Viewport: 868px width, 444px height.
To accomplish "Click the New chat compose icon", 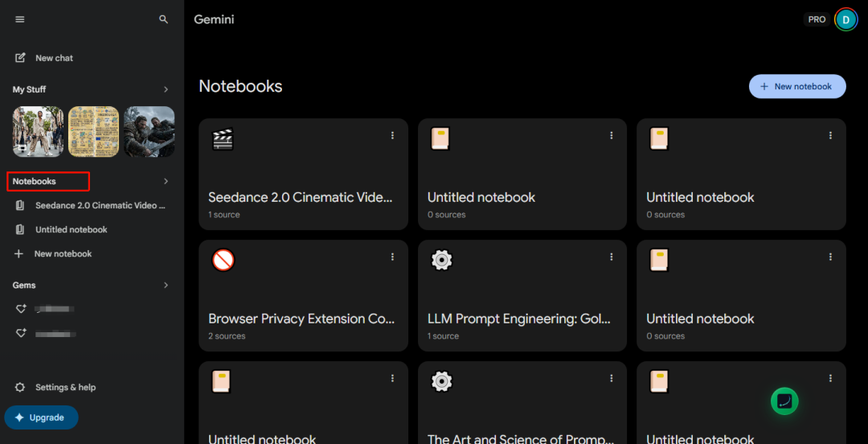I will click(x=20, y=58).
